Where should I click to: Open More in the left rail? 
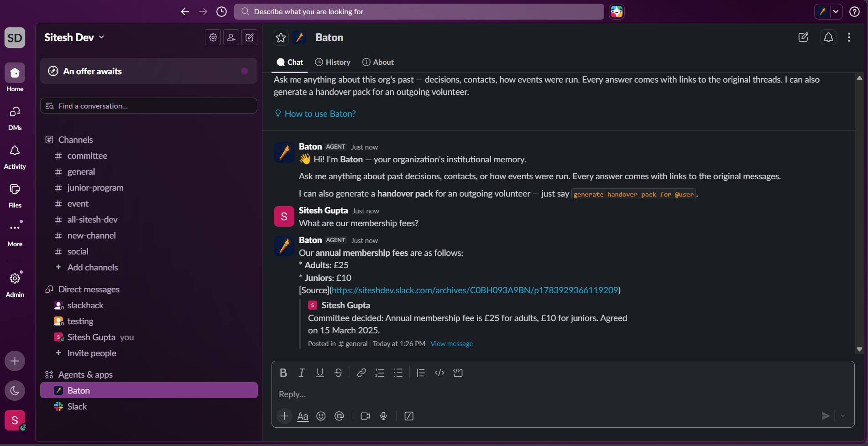[15, 234]
